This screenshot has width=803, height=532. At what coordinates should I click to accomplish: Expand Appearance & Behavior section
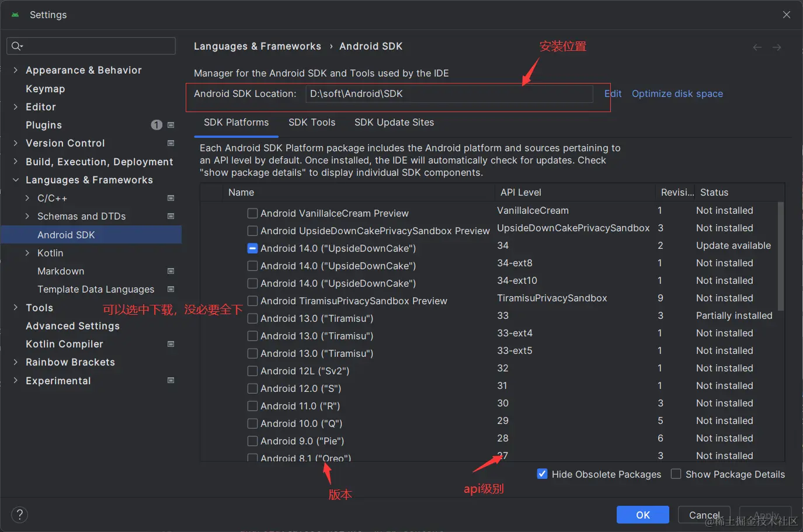tap(16, 70)
